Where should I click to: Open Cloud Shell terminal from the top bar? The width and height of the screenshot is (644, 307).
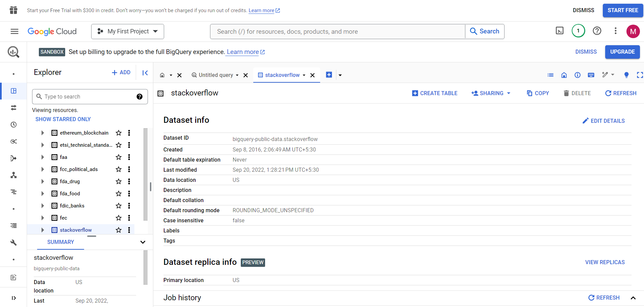pos(560,30)
